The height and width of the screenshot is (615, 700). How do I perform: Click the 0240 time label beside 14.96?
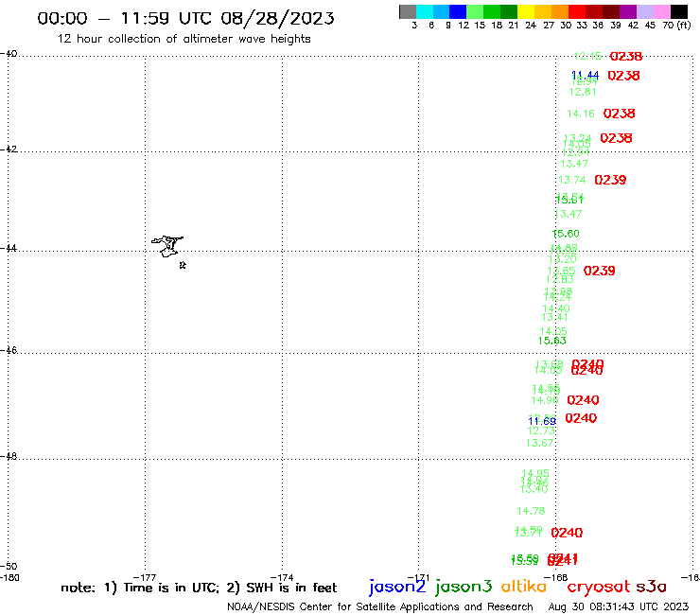(x=583, y=400)
